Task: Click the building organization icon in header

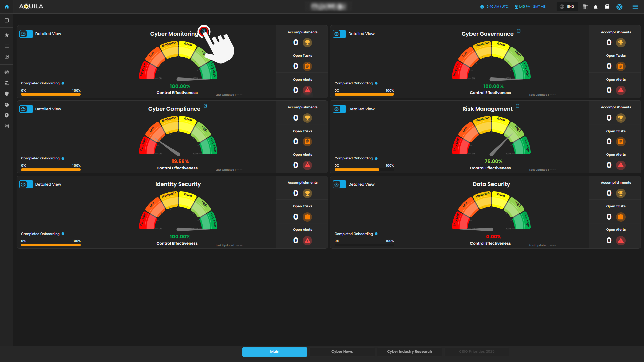Action: 585,7
